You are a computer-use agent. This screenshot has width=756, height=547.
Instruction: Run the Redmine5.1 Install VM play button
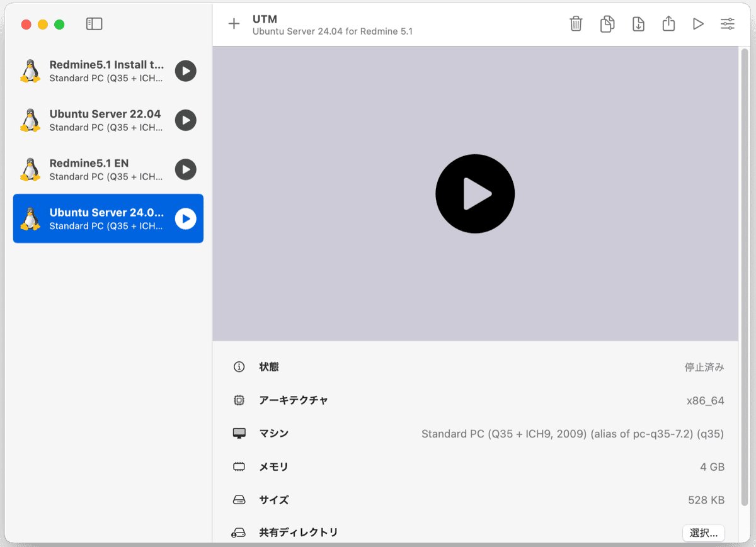(185, 71)
